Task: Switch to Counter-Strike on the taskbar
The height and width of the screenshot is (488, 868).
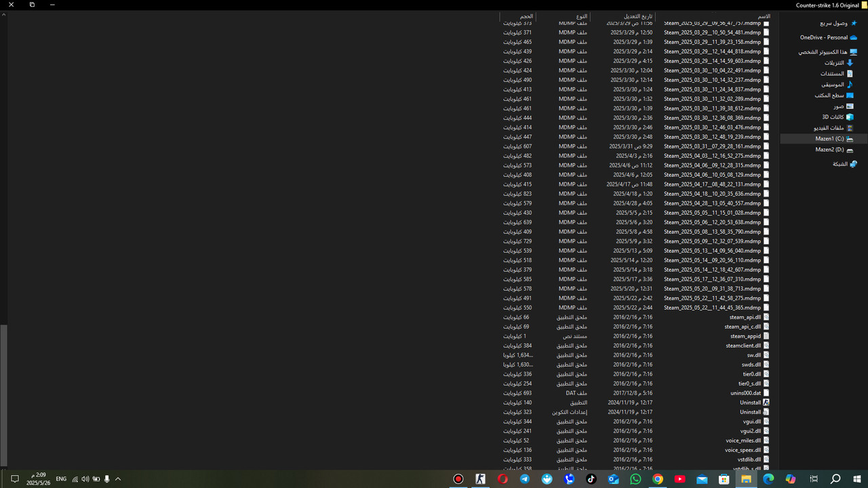Action: coord(481,479)
